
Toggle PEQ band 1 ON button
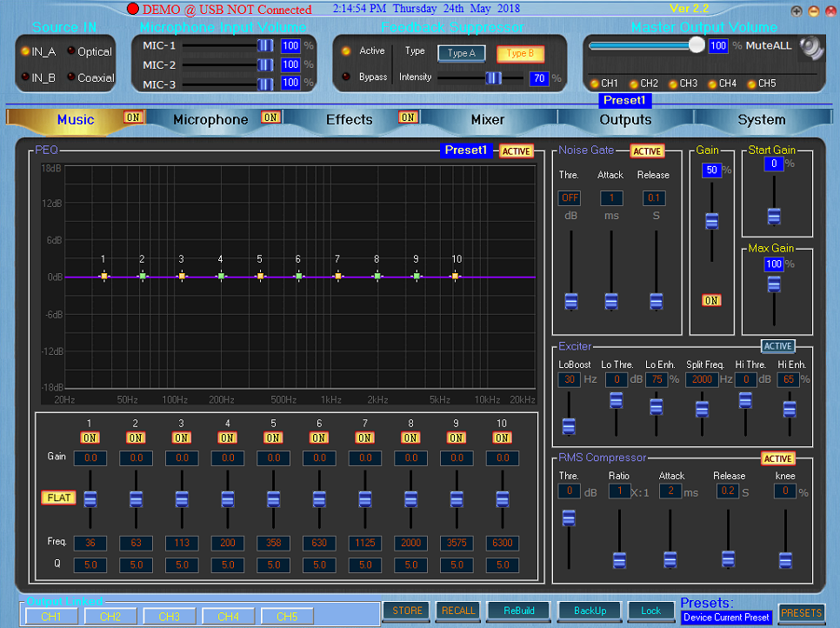[90, 438]
